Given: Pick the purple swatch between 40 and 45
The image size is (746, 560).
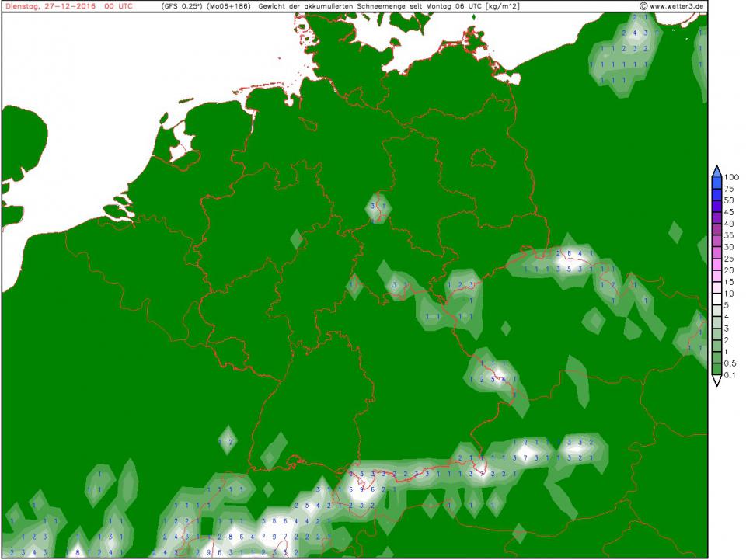Looking at the screenshot, I should [x=716, y=217].
